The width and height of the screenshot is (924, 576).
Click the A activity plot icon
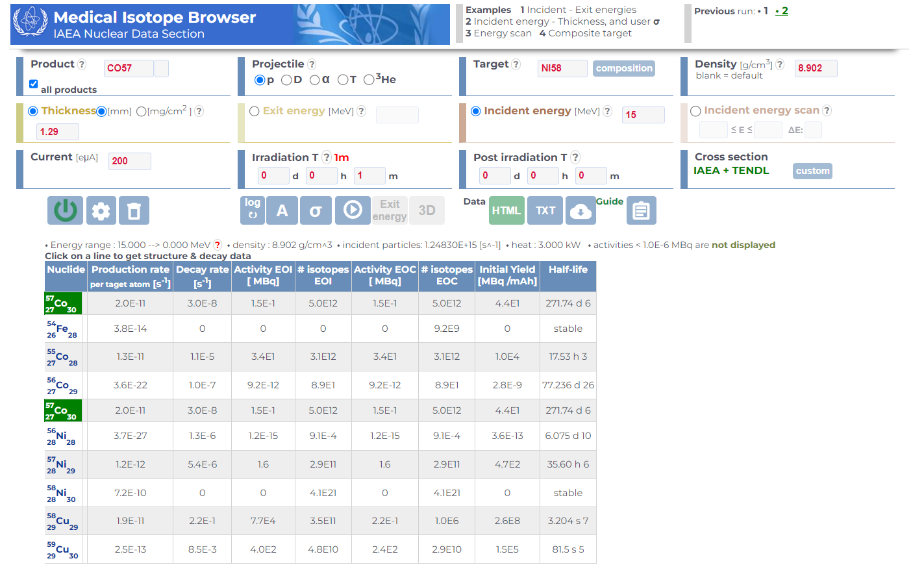(x=282, y=210)
